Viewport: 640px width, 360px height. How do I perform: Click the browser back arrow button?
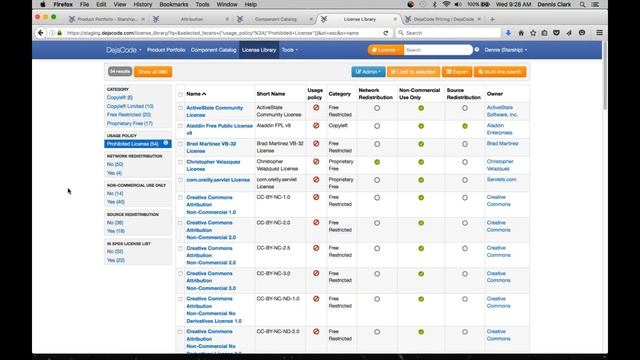pyautogui.click(x=40, y=33)
